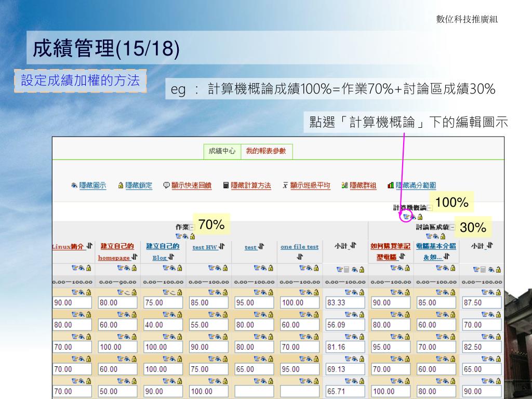
Task: Click the edit icon under 討論區成績 category
Action: 429,236
